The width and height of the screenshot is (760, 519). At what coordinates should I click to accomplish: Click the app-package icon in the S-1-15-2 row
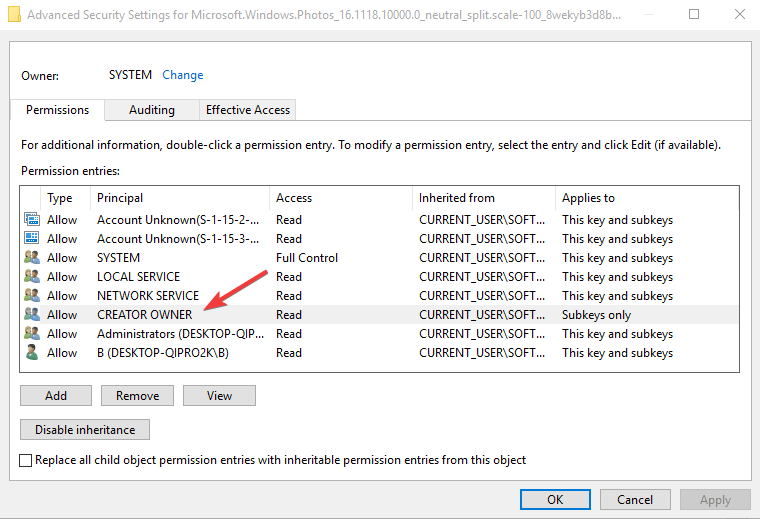point(32,220)
